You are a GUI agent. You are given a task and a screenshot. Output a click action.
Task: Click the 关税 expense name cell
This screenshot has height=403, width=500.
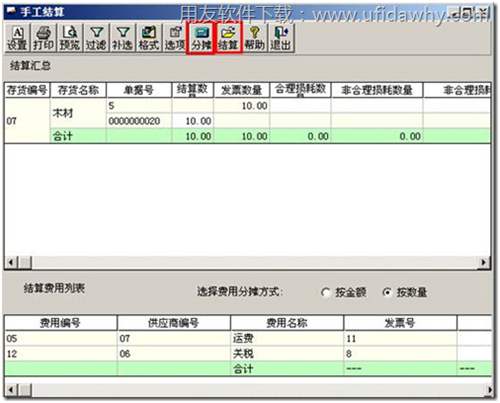[x=287, y=353]
